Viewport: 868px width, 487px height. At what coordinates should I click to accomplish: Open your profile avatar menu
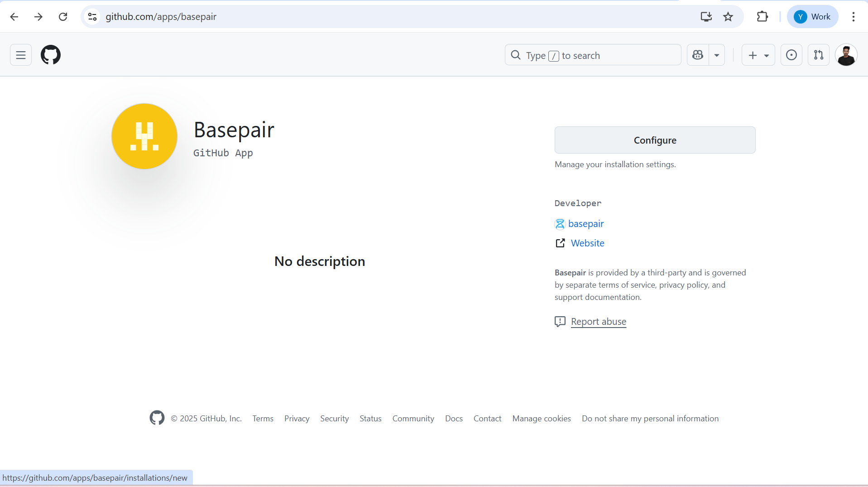[x=847, y=55]
